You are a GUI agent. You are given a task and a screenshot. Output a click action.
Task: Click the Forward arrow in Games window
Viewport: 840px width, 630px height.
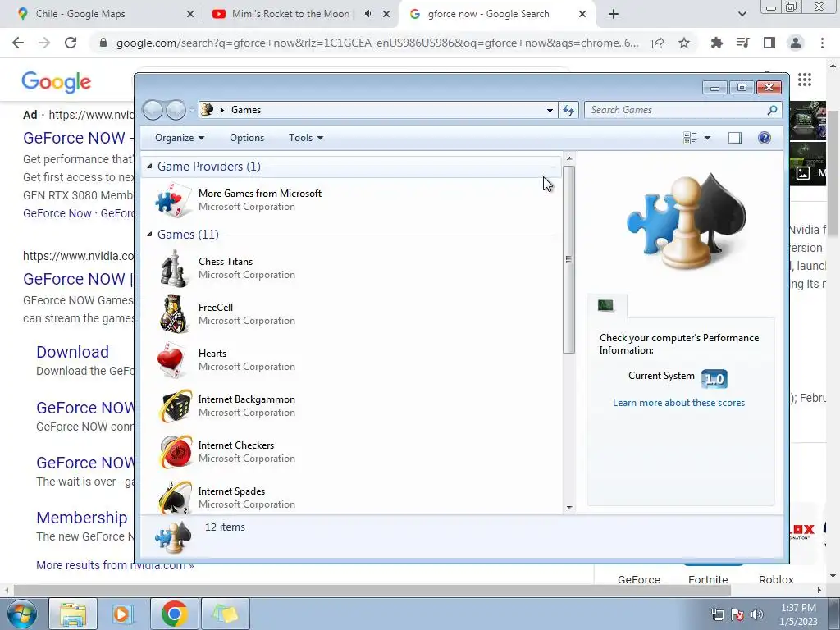176,110
